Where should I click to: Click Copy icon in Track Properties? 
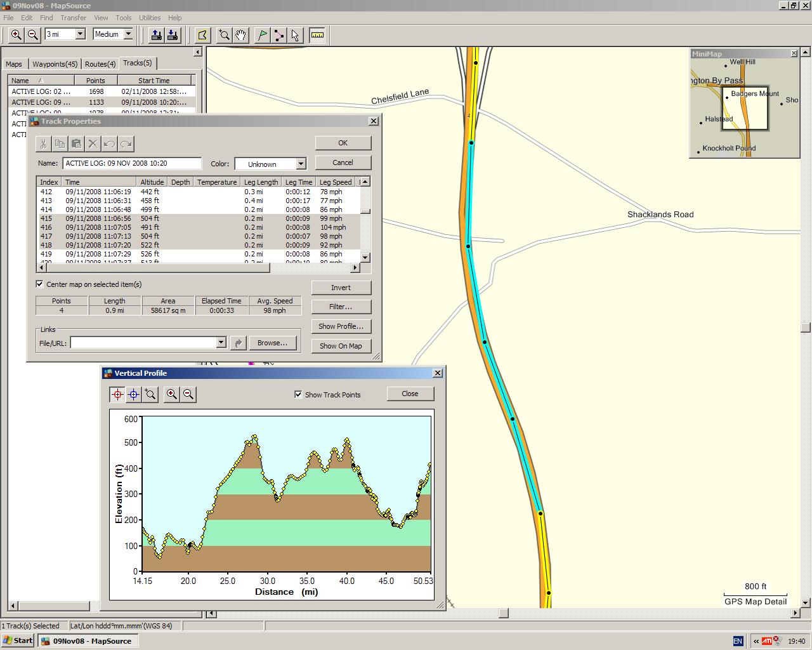[60, 143]
